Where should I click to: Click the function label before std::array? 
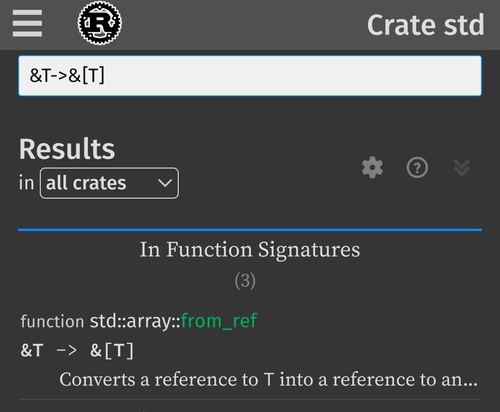52,321
